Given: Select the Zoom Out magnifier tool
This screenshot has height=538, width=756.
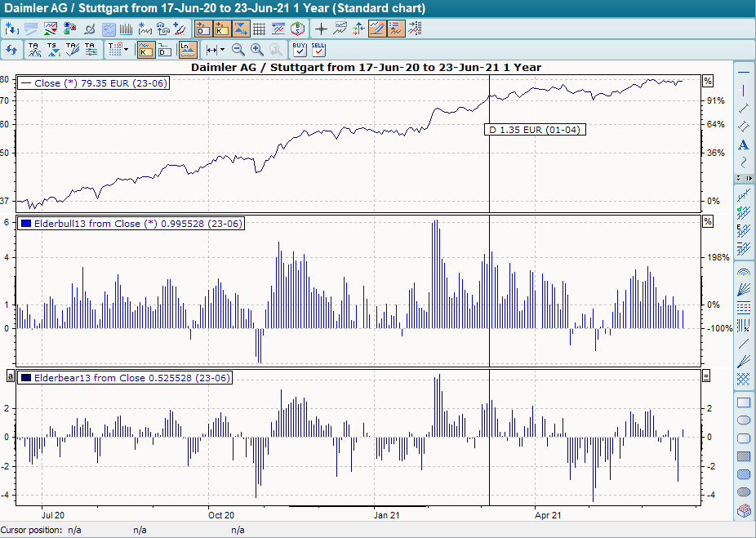Looking at the screenshot, I should coord(238,49).
